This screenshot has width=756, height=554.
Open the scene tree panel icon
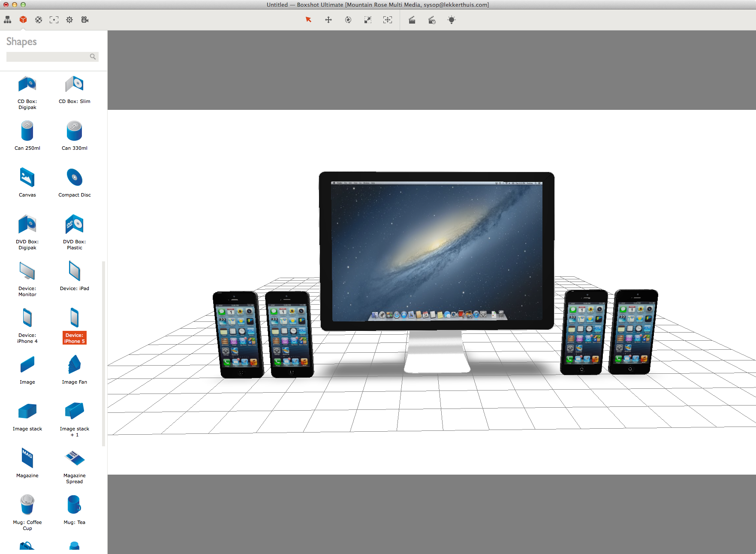coord(8,20)
